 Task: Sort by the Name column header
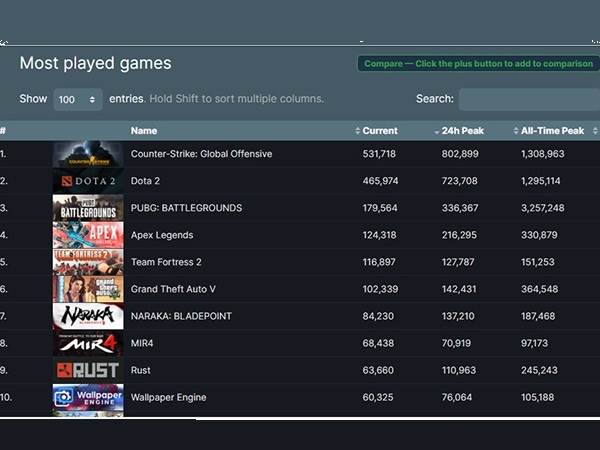pyautogui.click(x=144, y=131)
